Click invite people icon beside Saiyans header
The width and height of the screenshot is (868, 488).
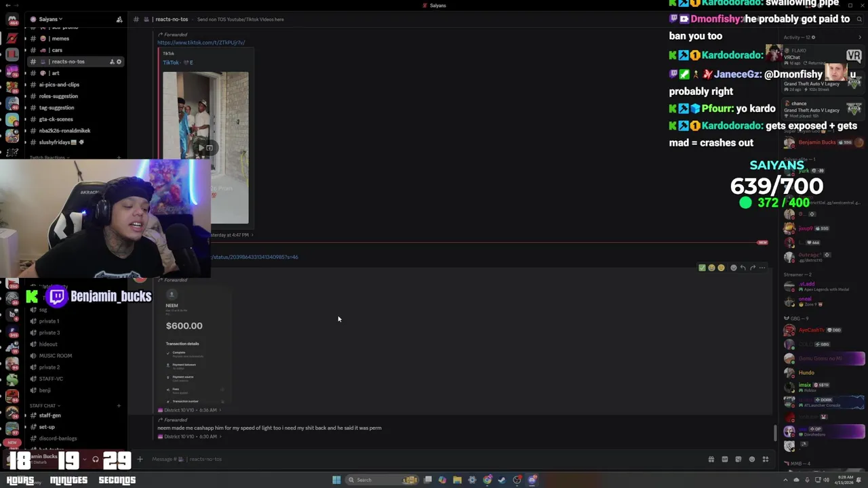(x=119, y=19)
